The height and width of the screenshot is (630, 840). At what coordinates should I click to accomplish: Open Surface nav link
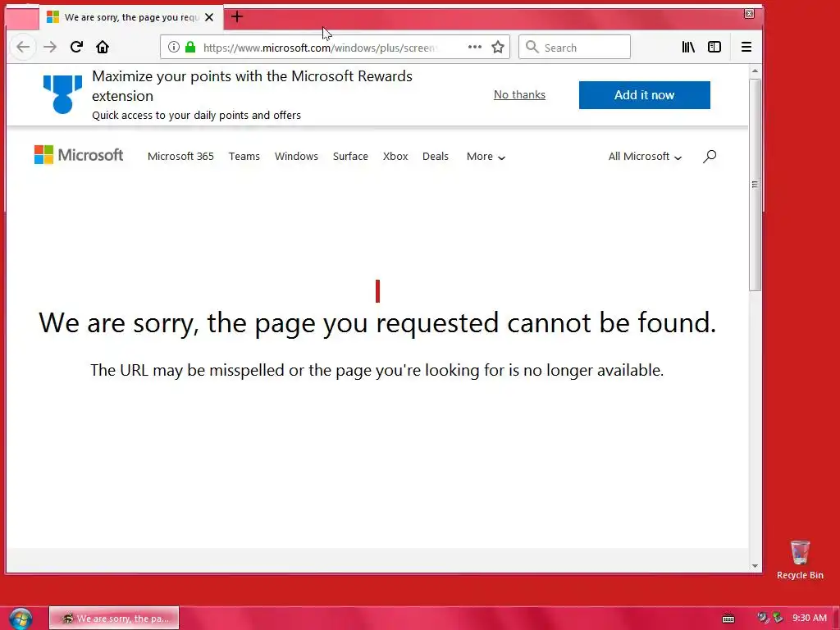coord(350,157)
